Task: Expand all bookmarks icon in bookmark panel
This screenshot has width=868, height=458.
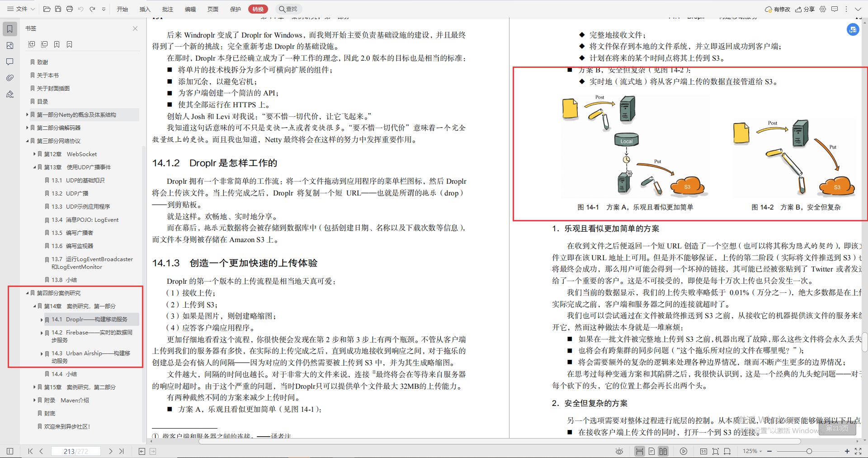Action: (x=32, y=44)
